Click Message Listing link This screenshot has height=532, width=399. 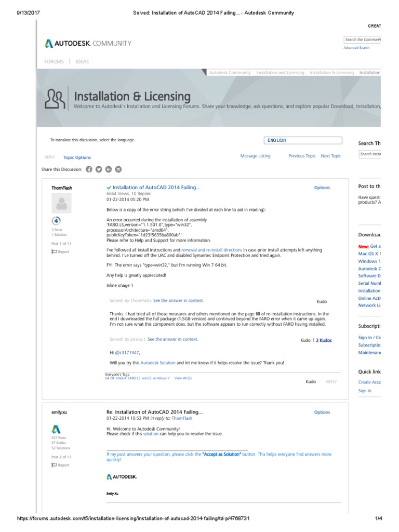(x=256, y=156)
